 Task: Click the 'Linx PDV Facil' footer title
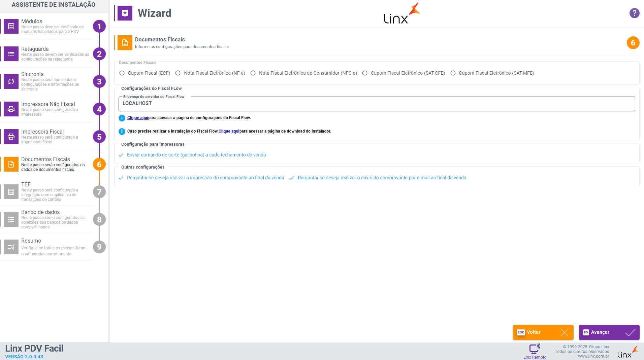pyautogui.click(x=34, y=348)
